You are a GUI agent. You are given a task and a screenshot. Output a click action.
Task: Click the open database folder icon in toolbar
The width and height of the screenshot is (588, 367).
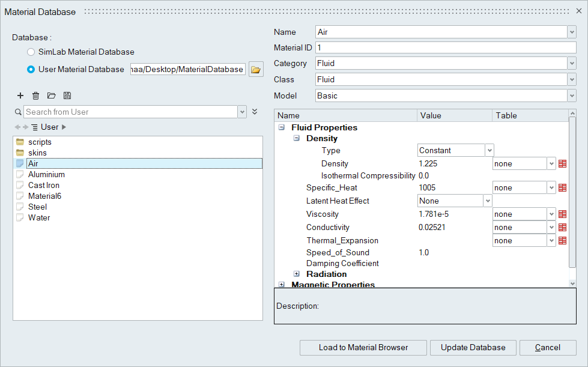[x=52, y=96]
